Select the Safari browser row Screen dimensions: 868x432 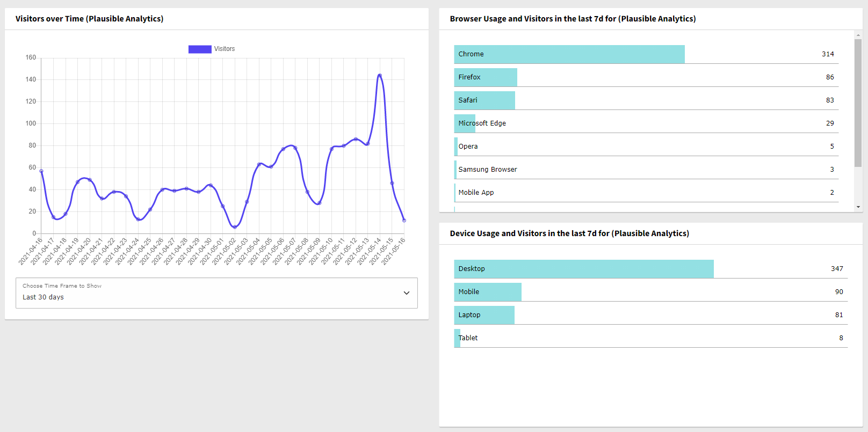pos(646,100)
